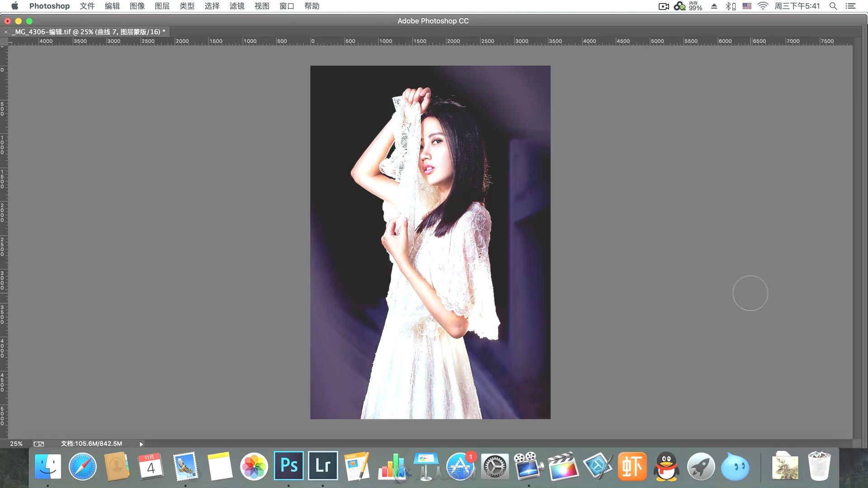Open the blue droplet face app in Dock

(735, 466)
